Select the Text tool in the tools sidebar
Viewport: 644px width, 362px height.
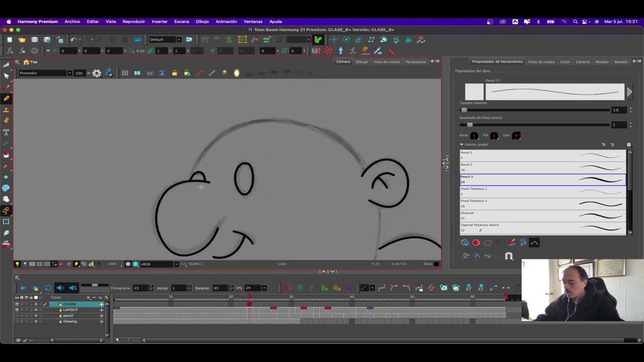coord(6,132)
